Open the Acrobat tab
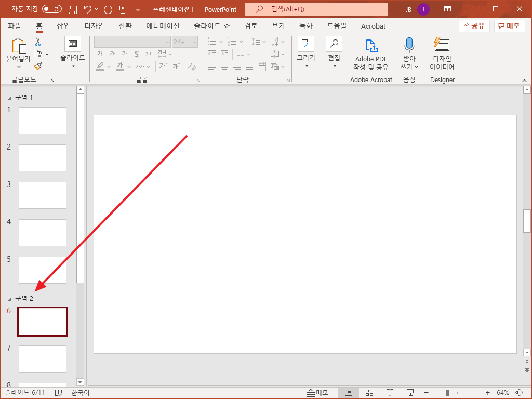This screenshot has width=532, height=399. coord(373,26)
